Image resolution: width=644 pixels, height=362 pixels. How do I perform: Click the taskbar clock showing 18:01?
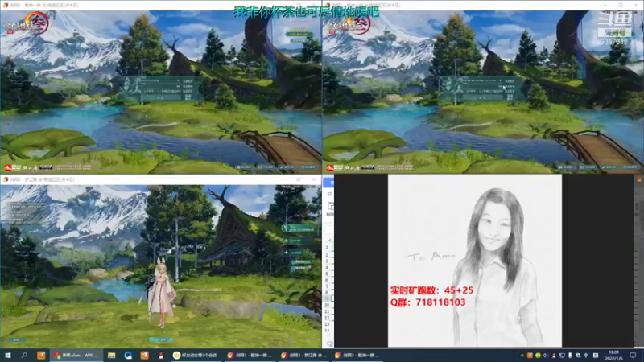(613, 356)
